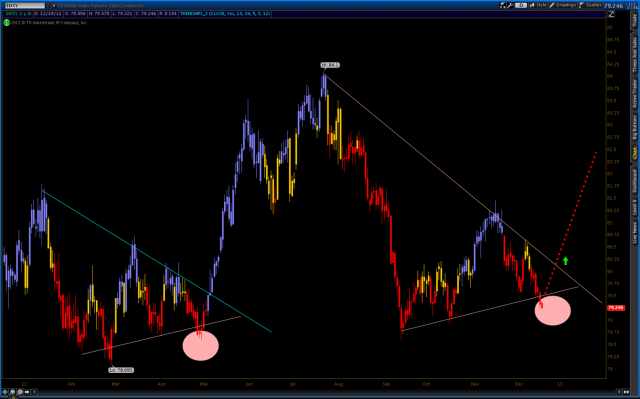Click the 'Lo: 78.095' low price bubble
The width and height of the screenshot is (640, 399).
point(121,370)
